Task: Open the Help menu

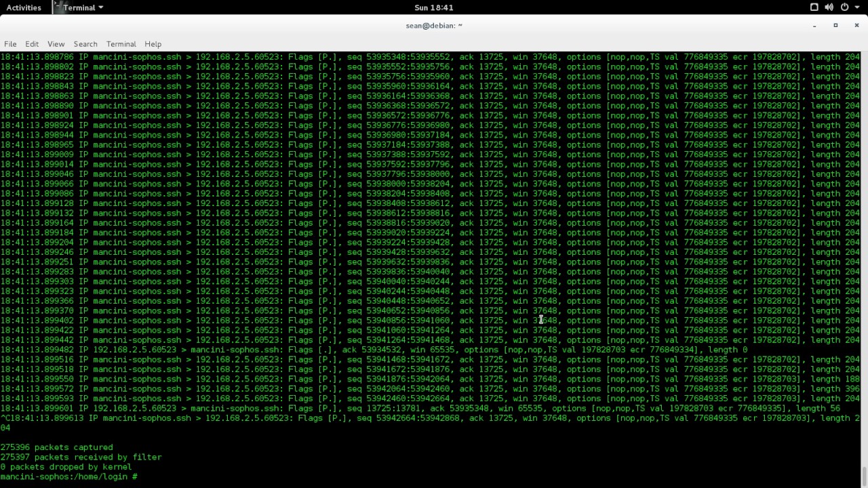Action: tap(153, 44)
